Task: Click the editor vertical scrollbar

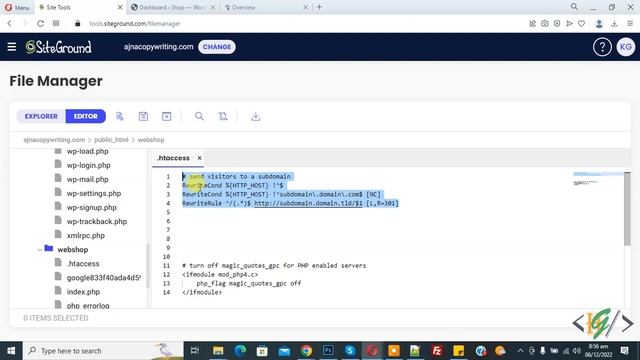Action: coord(627,209)
